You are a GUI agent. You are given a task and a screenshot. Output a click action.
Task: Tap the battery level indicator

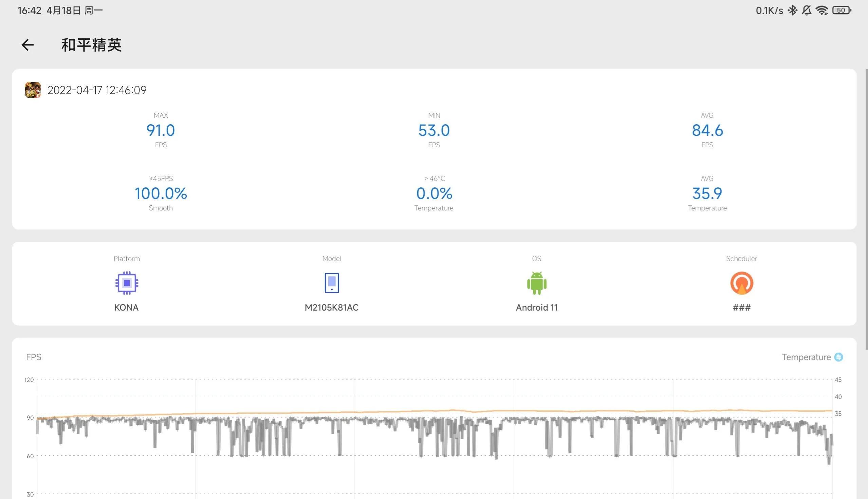tap(841, 11)
